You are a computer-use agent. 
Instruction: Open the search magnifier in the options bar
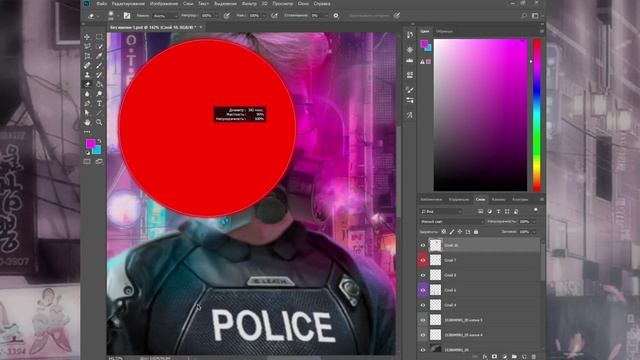[x=524, y=16]
